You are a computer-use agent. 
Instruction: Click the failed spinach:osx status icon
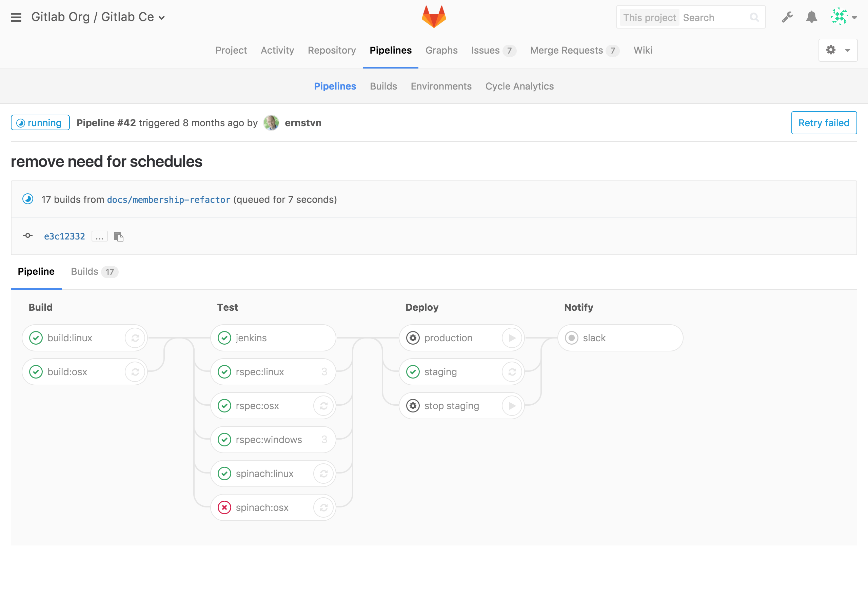[x=224, y=507]
